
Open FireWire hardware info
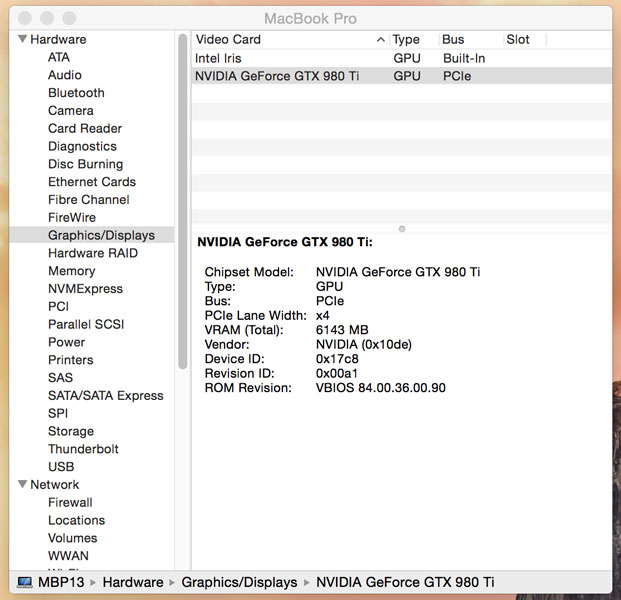[x=72, y=217]
